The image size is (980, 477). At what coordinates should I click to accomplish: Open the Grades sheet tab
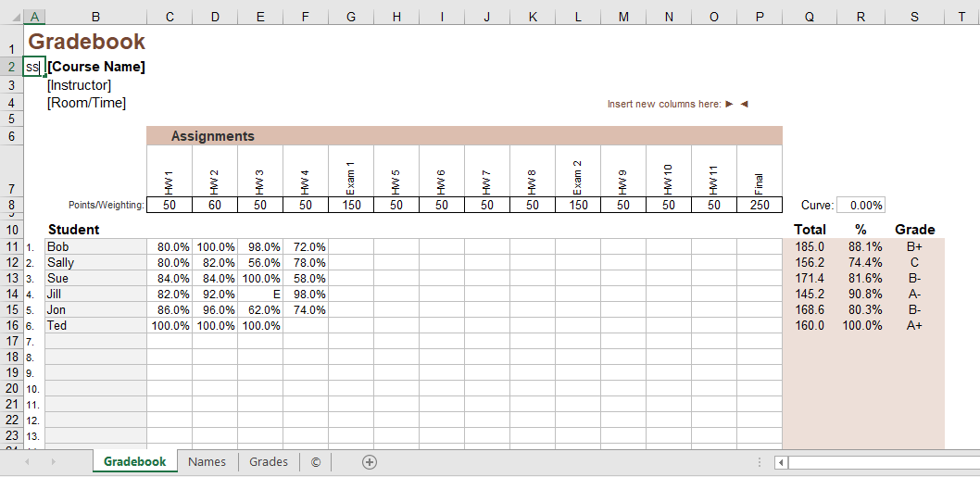click(269, 462)
